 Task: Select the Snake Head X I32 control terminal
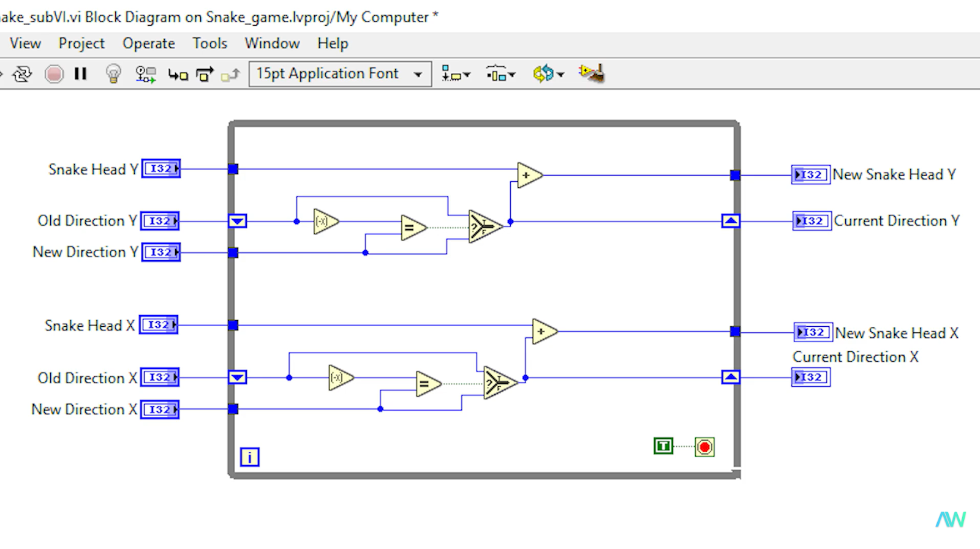tap(159, 325)
